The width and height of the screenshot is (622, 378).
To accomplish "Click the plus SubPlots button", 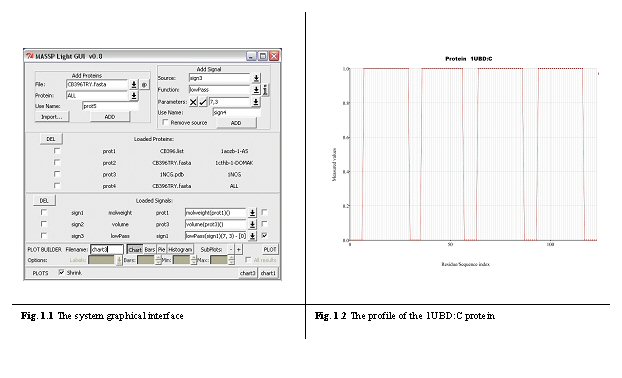I will click(x=238, y=249).
